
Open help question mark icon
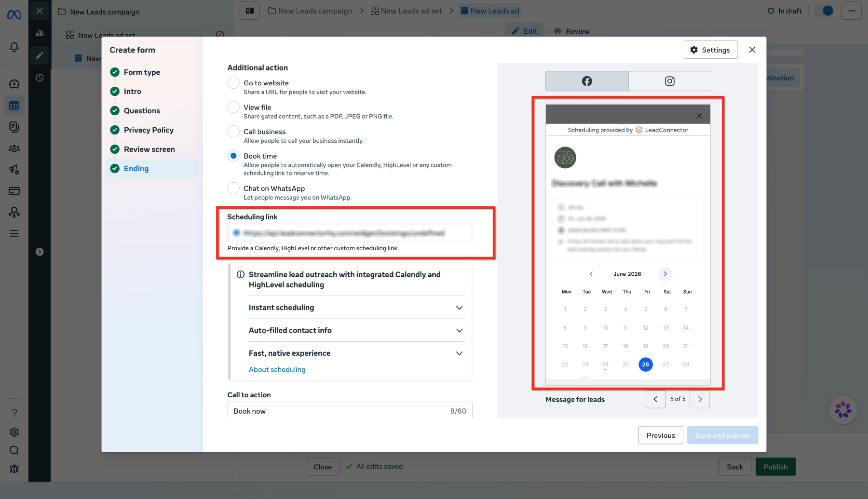[x=14, y=413]
